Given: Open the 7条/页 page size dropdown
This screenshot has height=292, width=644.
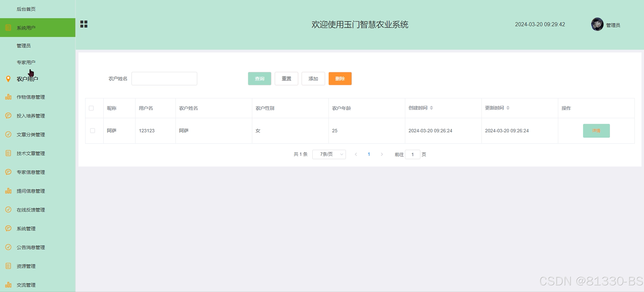Looking at the screenshot, I should click(329, 154).
